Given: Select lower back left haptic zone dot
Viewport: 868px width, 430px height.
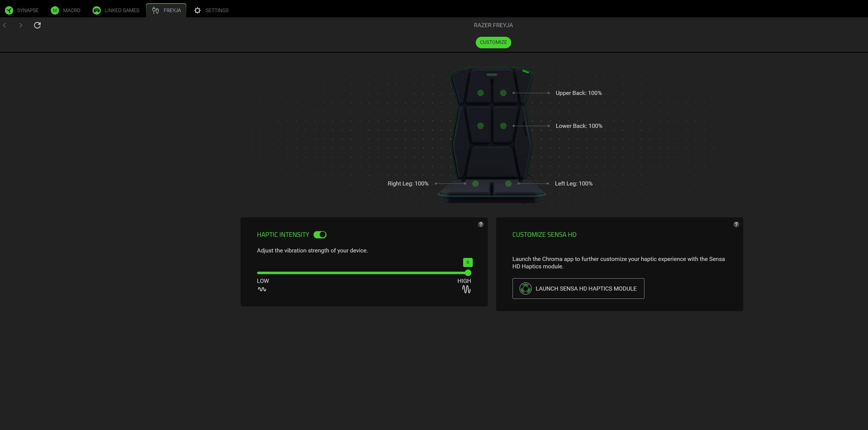Looking at the screenshot, I should pyautogui.click(x=480, y=126).
